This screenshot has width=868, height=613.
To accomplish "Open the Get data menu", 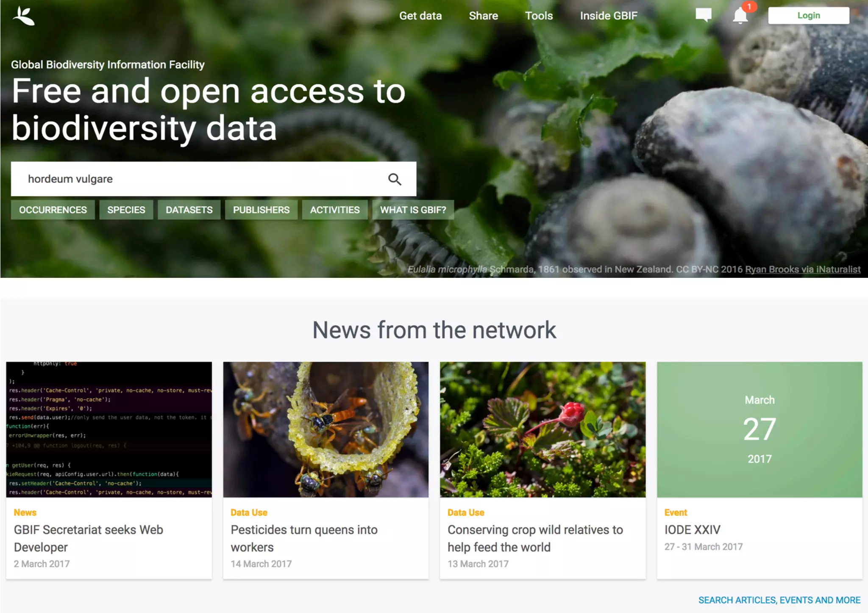I will pos(420,16).
